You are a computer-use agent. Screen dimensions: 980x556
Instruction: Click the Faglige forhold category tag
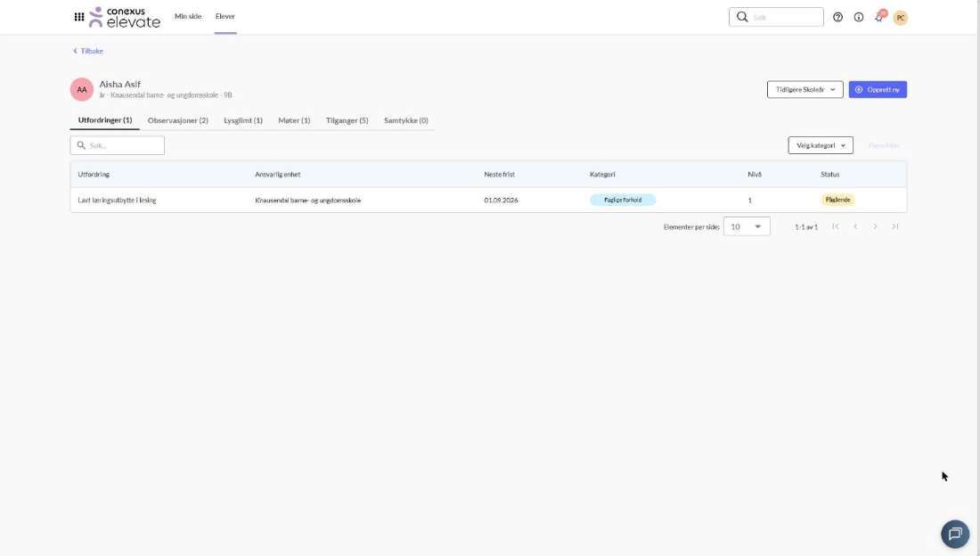pos(623,200)
